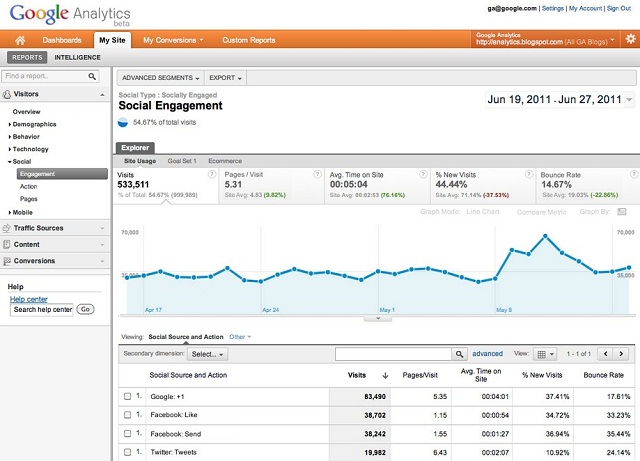Click the Conversions section flag icon
The width and height of the screenshot is (640, 461).
coord(6,261)
